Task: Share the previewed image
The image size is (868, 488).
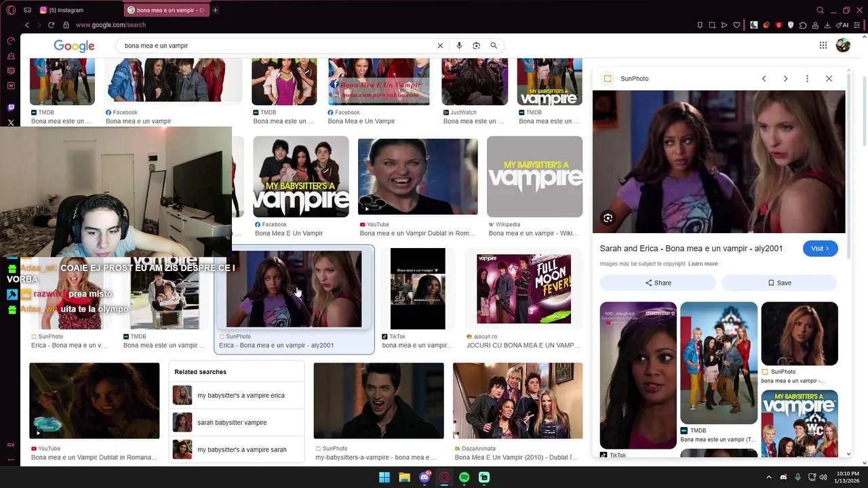Action: click(x=658, y=283)
